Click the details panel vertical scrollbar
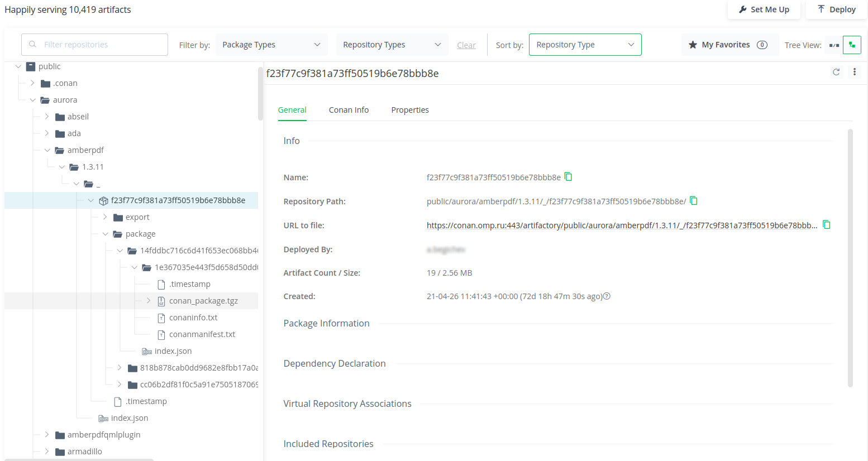 (x=850, y=258)
